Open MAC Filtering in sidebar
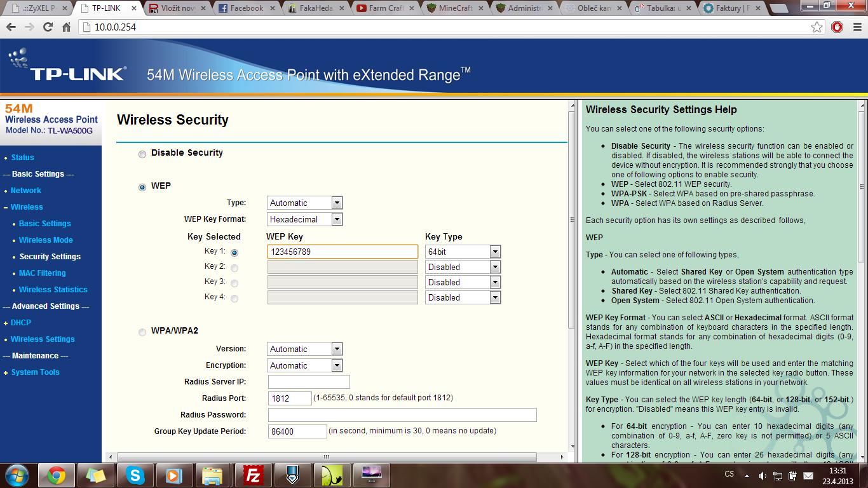Screen dimensions: 868x488 [43, 273]
